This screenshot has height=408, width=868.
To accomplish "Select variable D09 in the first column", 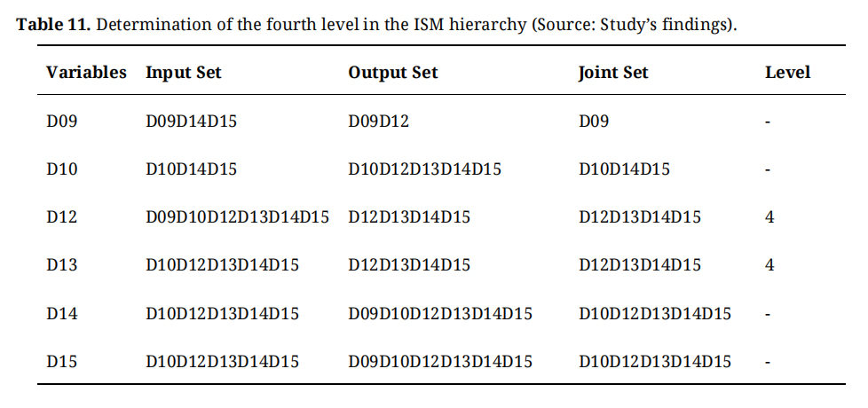I will pos(62,121).
